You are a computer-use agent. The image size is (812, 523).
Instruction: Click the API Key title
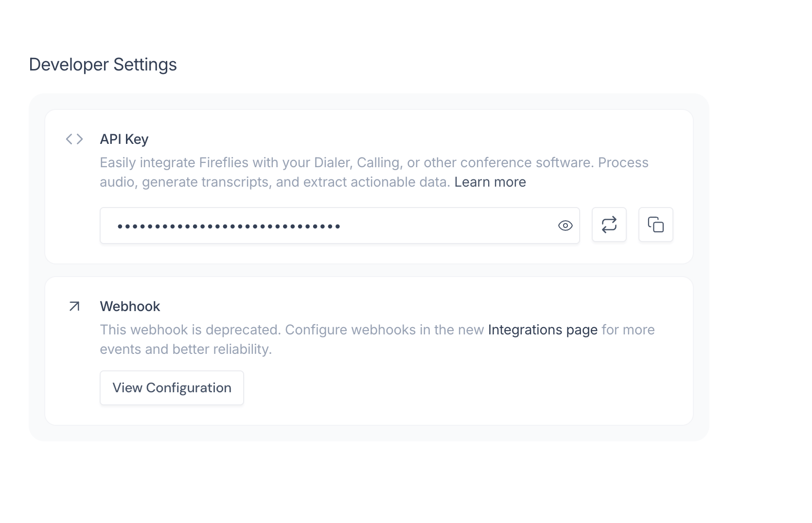click(124, 139)
